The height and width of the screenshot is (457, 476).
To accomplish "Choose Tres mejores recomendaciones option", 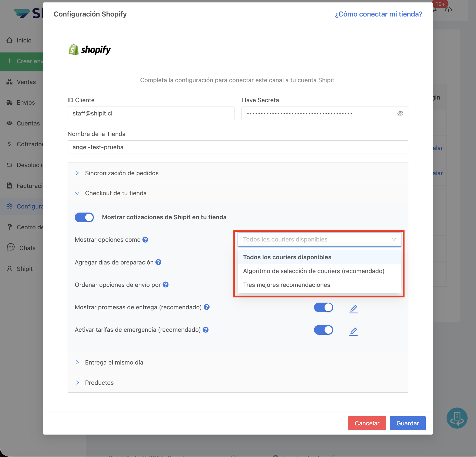I will pos(286,285).
